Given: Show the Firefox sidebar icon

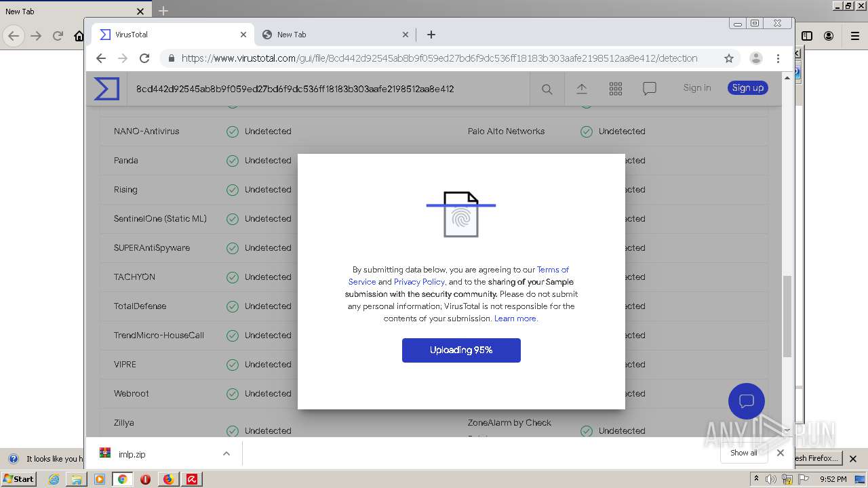Looking at the screenshot, I should [x=807, y=36].
